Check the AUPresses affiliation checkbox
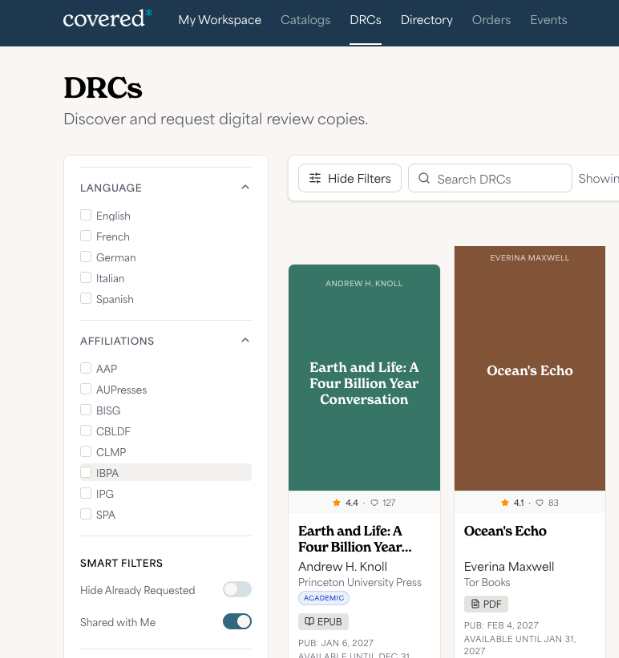The image size is (619, 658). [x=86, y=389]
